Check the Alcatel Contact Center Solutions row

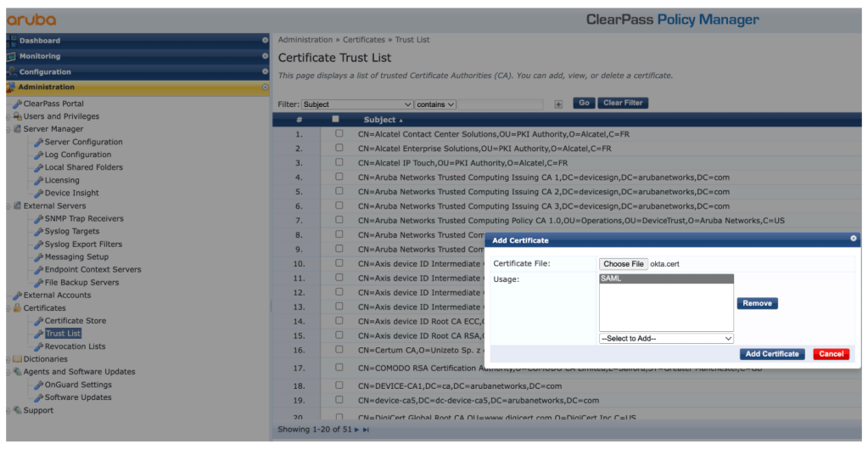pyautogui.click(x=339, y=134)
